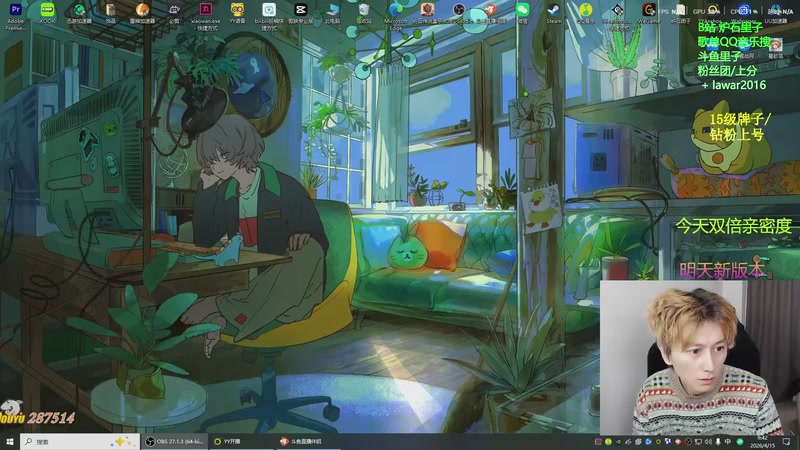
Task: Launch Wallpaper Engine desktop icon
Action: (x=743, y=14)
